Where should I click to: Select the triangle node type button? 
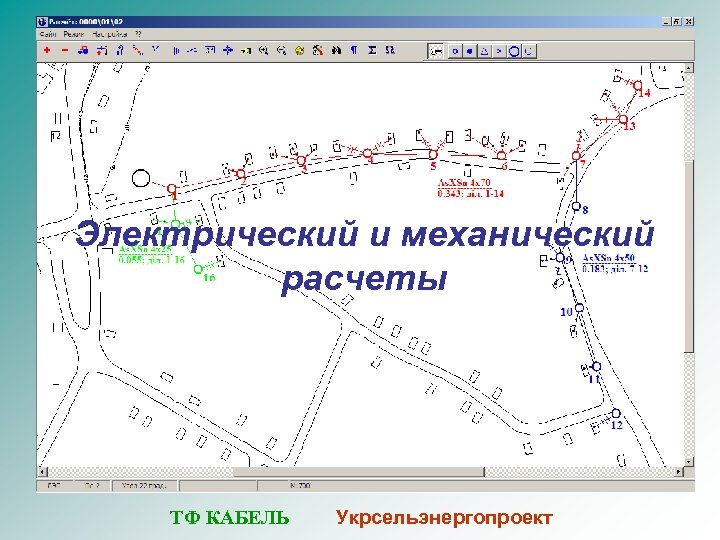[484, 51]
